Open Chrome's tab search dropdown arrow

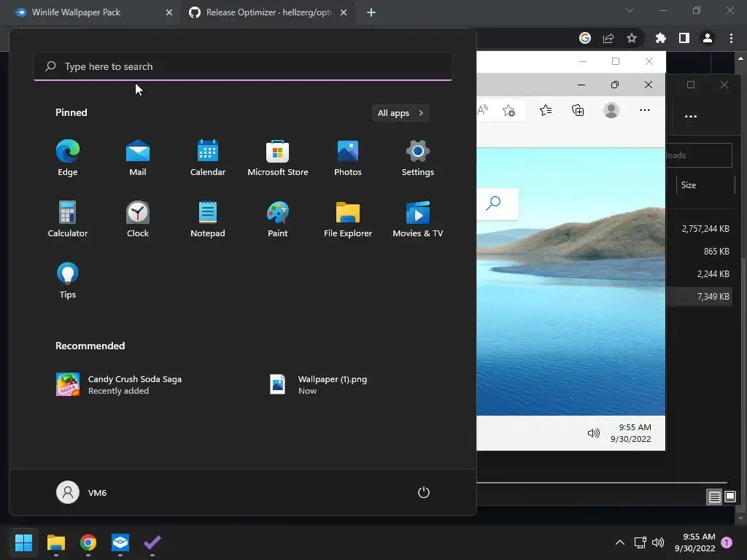pos(630,10)
